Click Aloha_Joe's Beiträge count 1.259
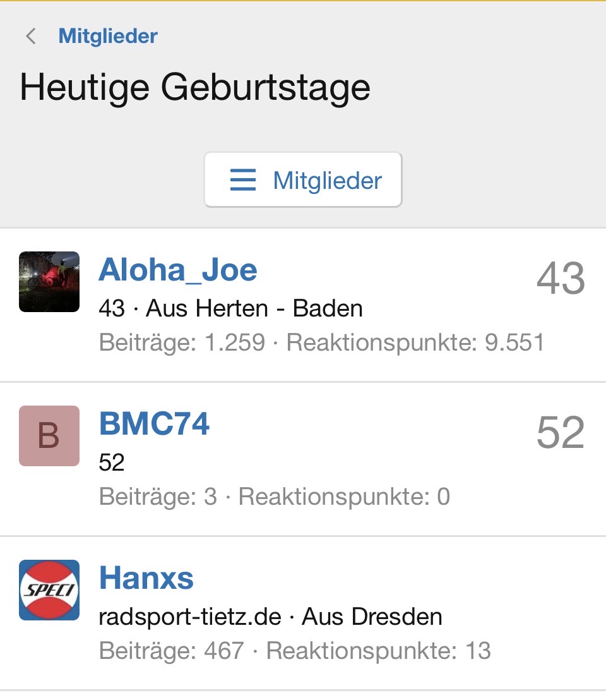The image size is (606, 700). pos(235,342)
